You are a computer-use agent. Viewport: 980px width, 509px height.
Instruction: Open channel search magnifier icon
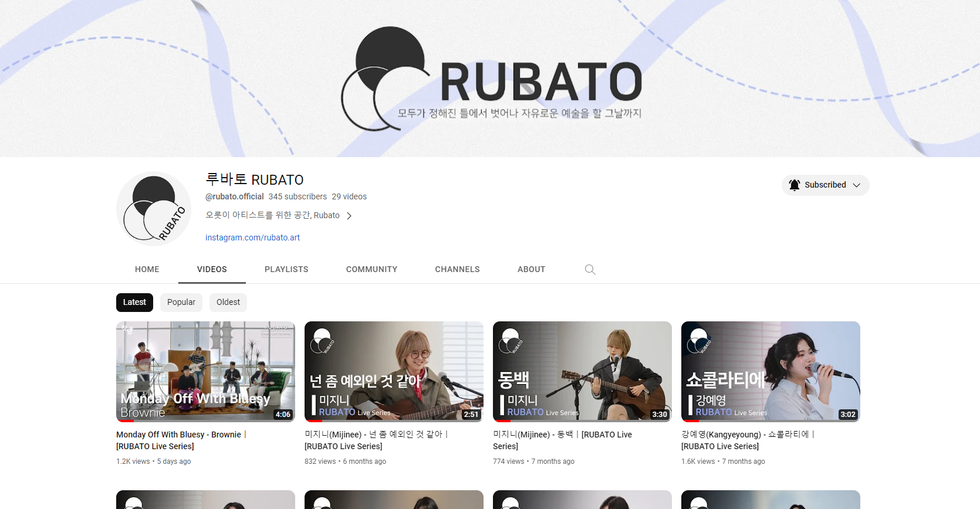pyautogui.click(x=590, y=269)
